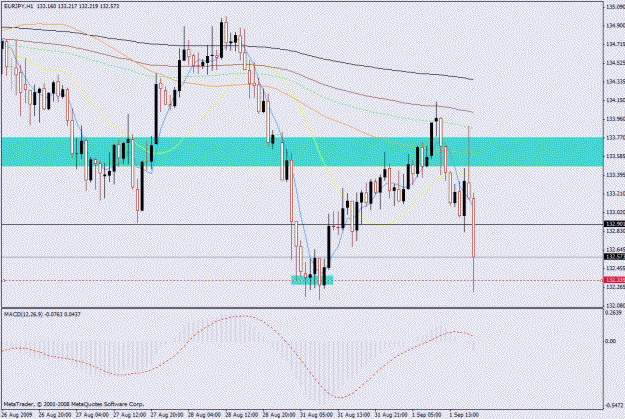Click the 133.210 price scale label
This screenshot has width=625, height=419.
pos(615,194)
